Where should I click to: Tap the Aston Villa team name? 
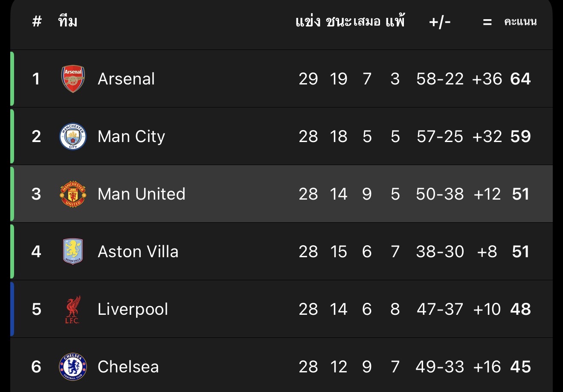pyautogui.click(x=138, y=252)
